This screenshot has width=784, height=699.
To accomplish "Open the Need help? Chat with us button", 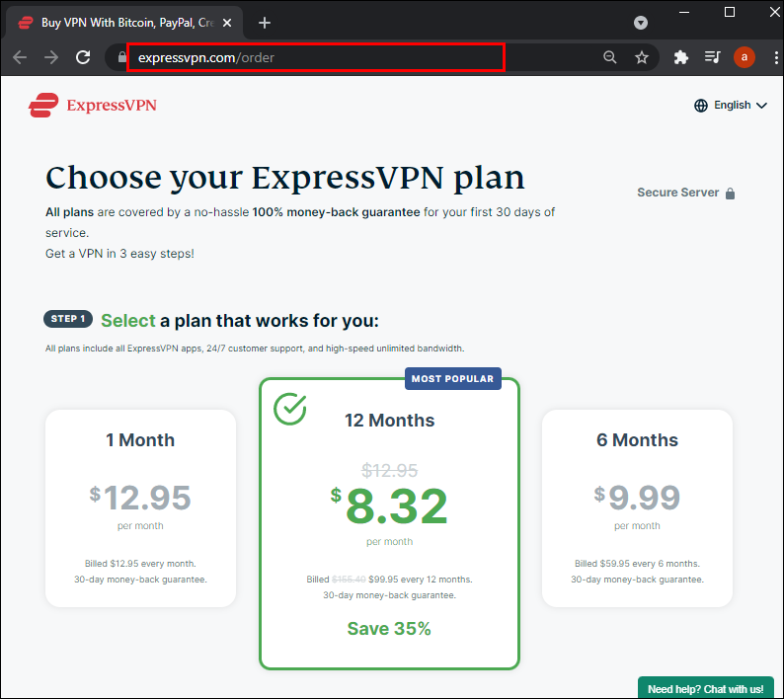I will point(705,688).
